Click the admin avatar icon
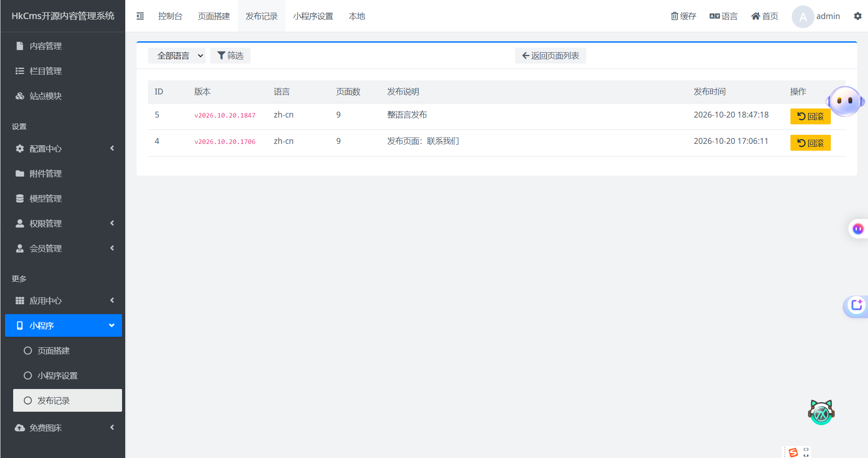The image size is (868, 458). 803,17
